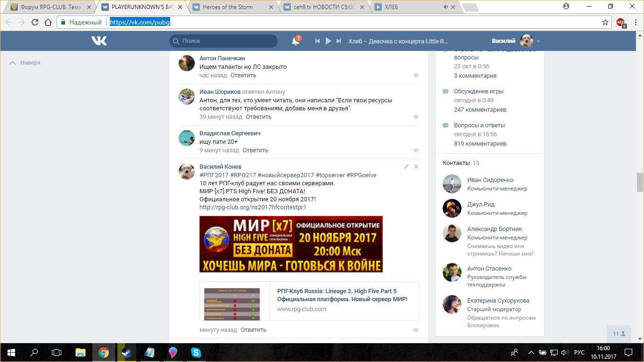Edit Василий Конев's comment with pencil icon
This screenshot has height=362, width=644.
pyautogui.click(x=406, y=167)
